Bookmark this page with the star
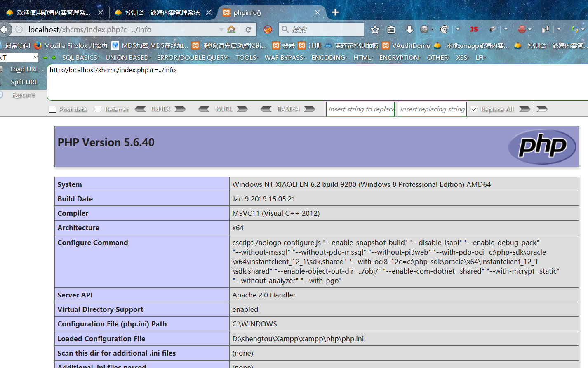 click(375, 29)
